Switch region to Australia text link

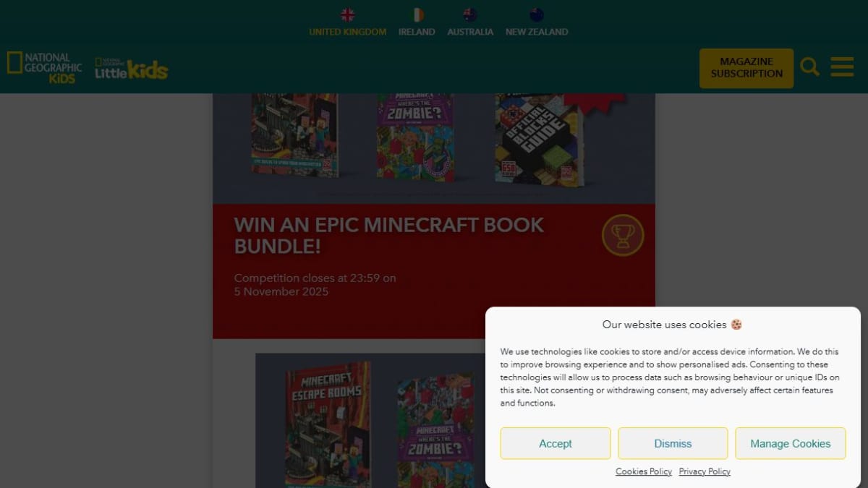470,32
